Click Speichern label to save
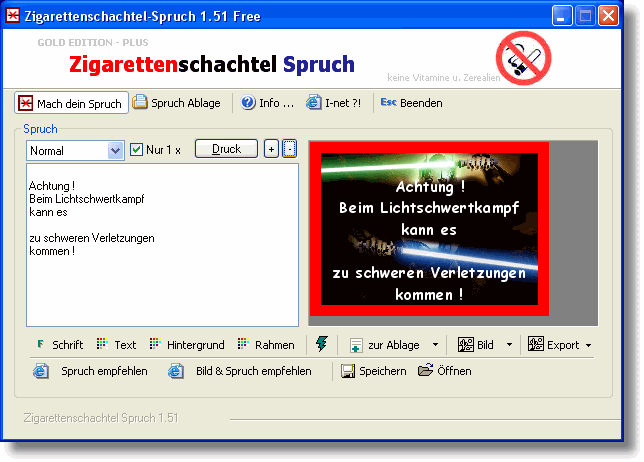644x462 pixels. 383,371
